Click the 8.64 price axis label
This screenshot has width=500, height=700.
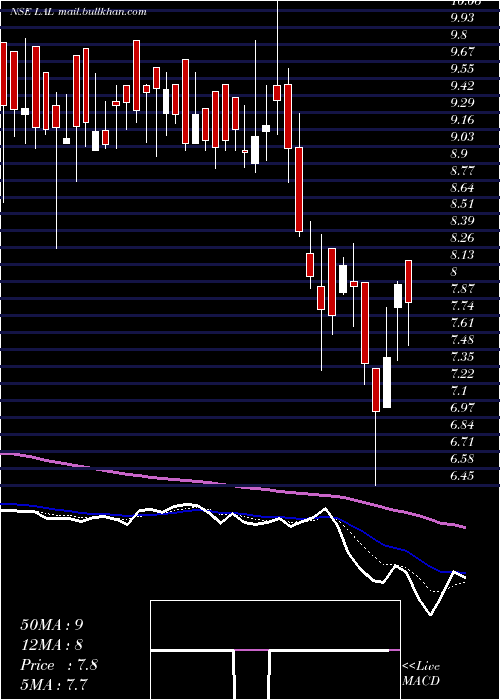click(x=462, y=188)
